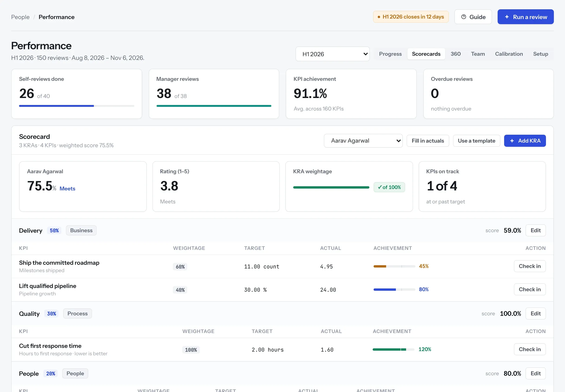Click the 11.00 count target value
565x392 pixels.
(262, 267)
